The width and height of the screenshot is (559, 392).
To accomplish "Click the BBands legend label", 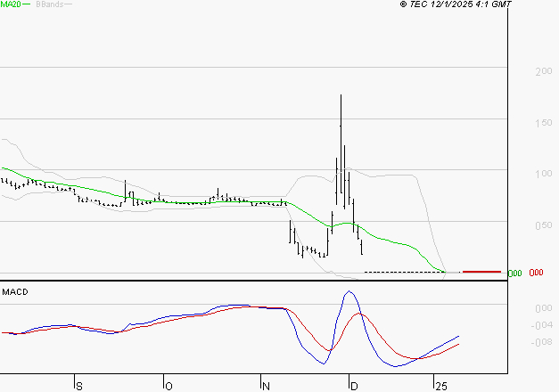I will (50, 4).
